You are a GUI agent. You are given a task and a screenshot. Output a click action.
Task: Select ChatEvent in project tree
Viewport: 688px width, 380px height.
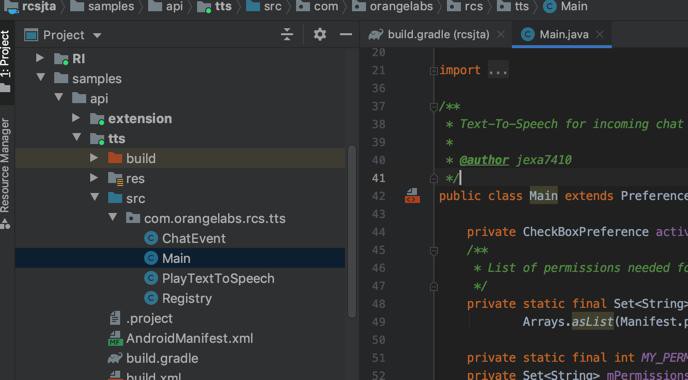[x=194, y=238]
